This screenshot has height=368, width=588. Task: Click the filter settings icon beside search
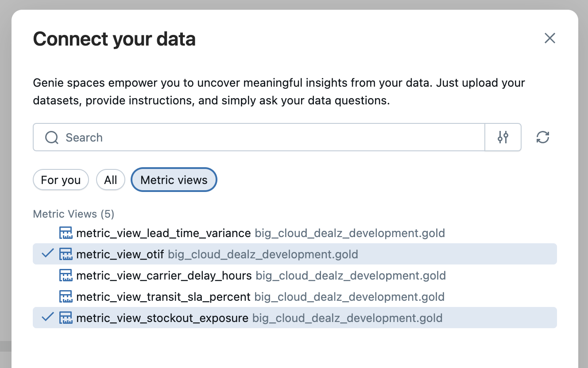503,138
